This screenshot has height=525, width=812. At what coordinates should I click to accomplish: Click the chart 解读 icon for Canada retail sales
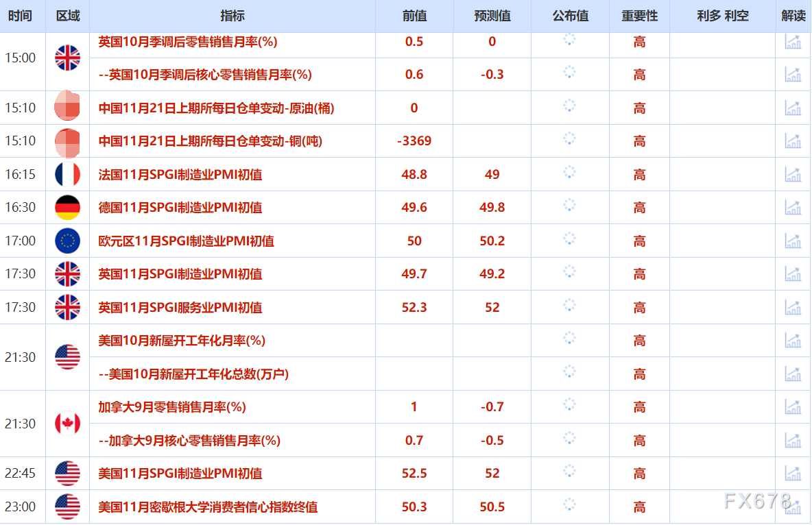coord(793,406)
